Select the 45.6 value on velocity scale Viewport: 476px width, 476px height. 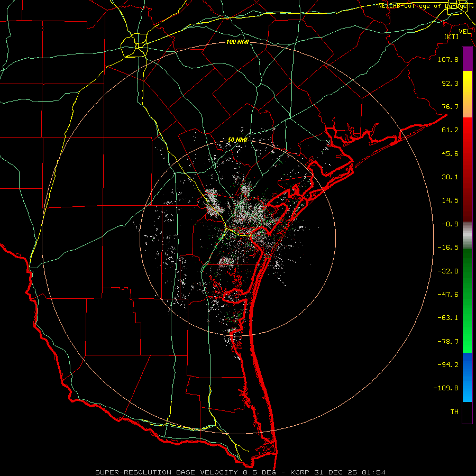point(450,153)
